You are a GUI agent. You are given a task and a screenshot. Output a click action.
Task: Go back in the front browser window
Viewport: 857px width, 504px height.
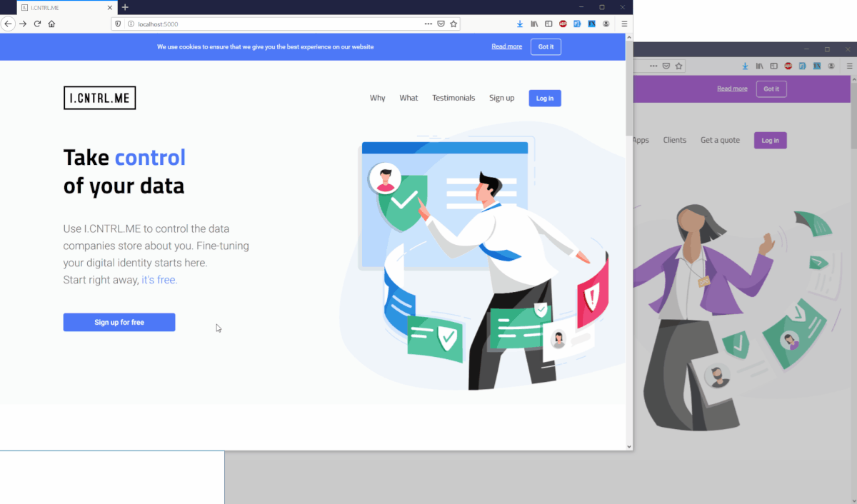tap(8, 24)
